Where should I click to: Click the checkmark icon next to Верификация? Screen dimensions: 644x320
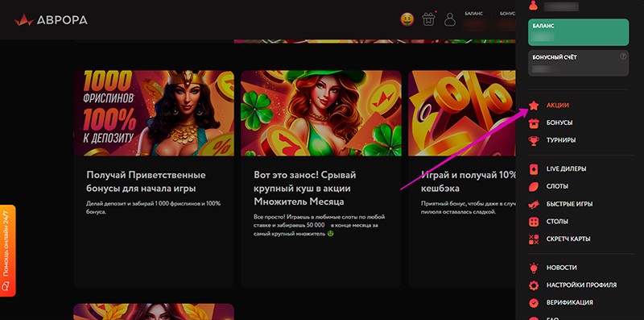click(x=534, y=303)
